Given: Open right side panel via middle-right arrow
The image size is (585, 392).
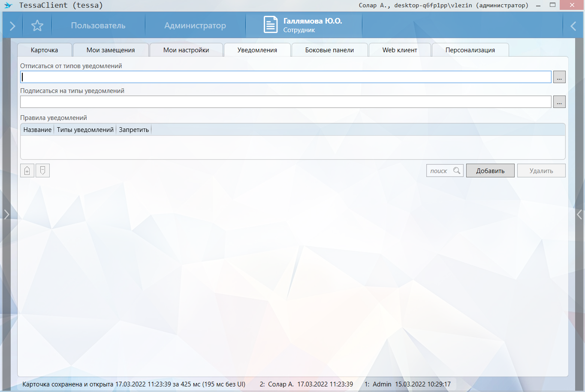Looking at the screenshot, I should 579,214.
